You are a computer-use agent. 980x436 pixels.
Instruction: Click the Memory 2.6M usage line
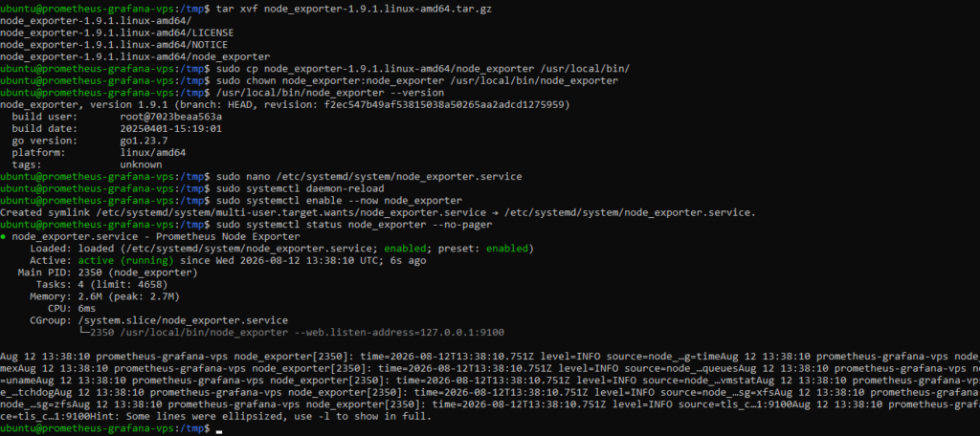(x=104, y=296)
